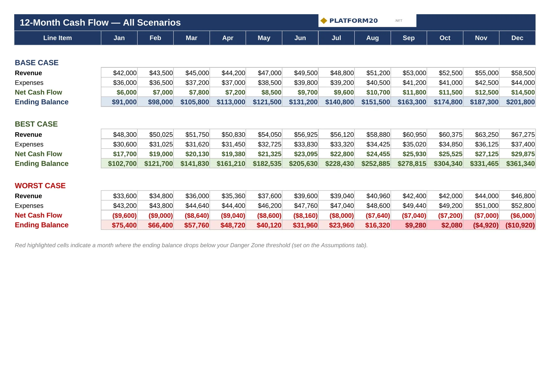Click the 'Jan' column header
The height and width of the screenshot is (392, 555).
[x=119, y=38]
